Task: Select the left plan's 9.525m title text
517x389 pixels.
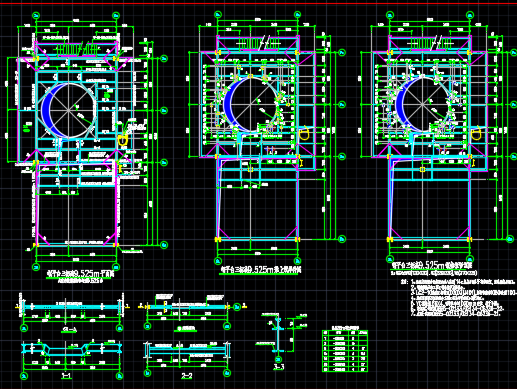Action: [80, 274]
